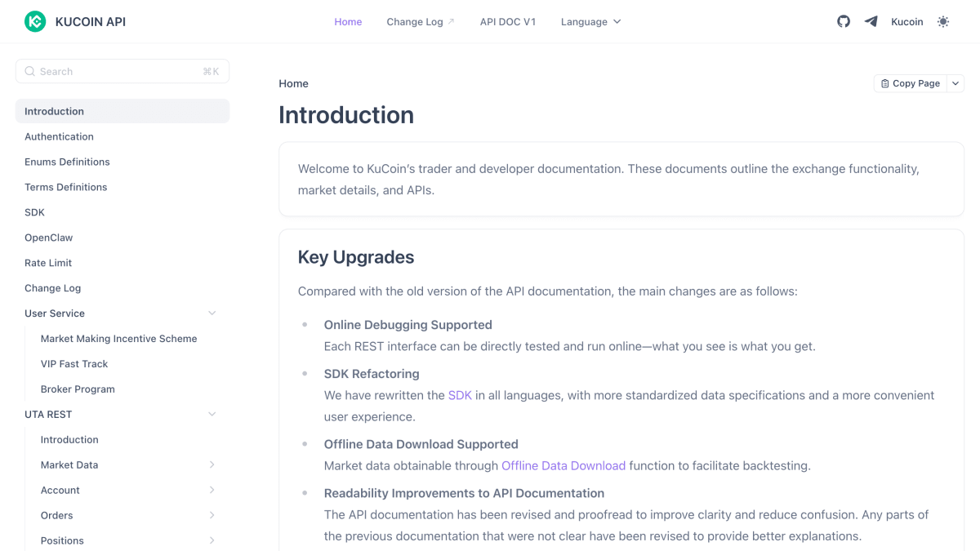Screen dimensions: 980x551
Task: Click Offline Data Download Supported heading
Action: [421, 444]
